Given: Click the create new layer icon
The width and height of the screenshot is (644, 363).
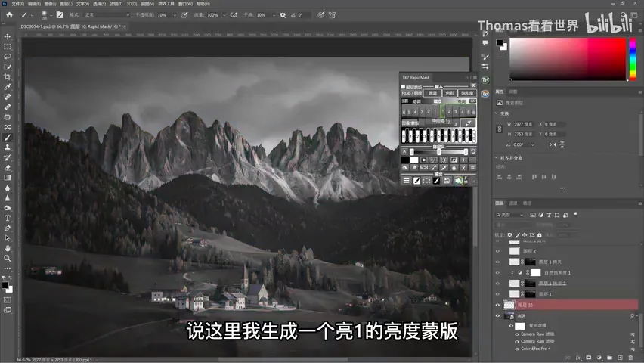Looking at the screenshot, I should tap(620, 358).
